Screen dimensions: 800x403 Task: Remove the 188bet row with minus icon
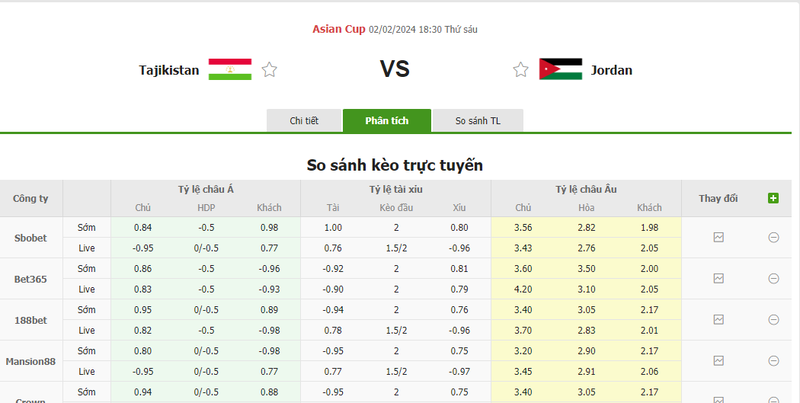point(773,319)
